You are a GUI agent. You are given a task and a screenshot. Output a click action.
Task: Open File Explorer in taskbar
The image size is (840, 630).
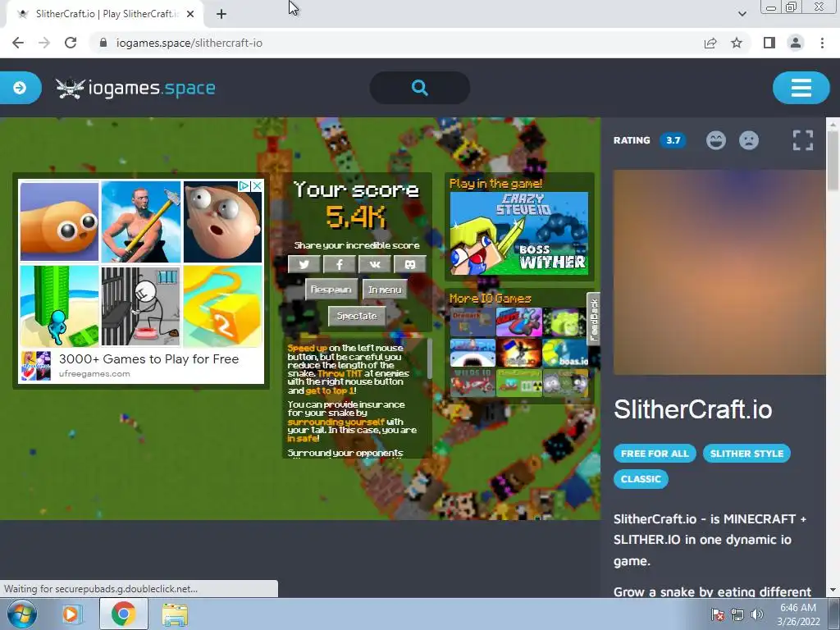coord(175,614)
